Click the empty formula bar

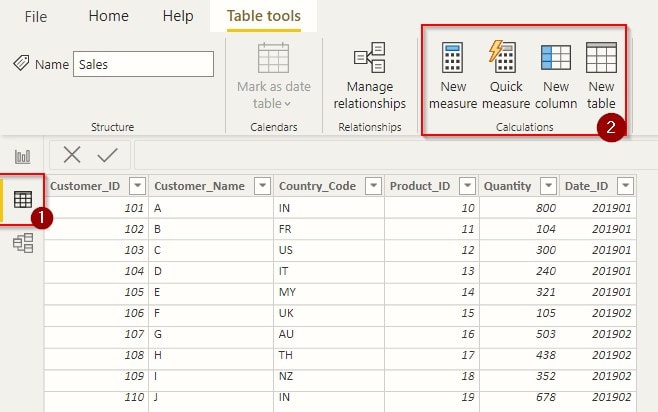[396, 155]
